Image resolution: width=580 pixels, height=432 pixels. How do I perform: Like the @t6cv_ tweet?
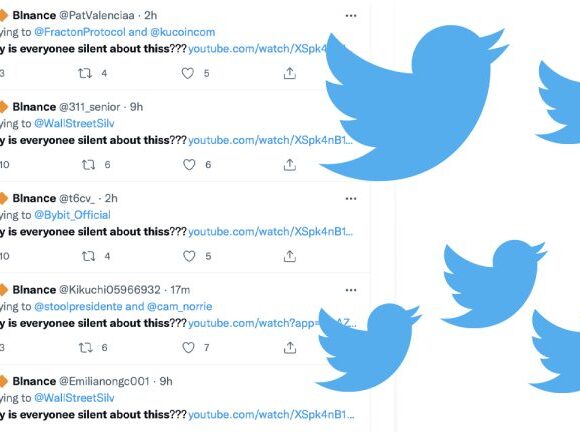point(189,256)
